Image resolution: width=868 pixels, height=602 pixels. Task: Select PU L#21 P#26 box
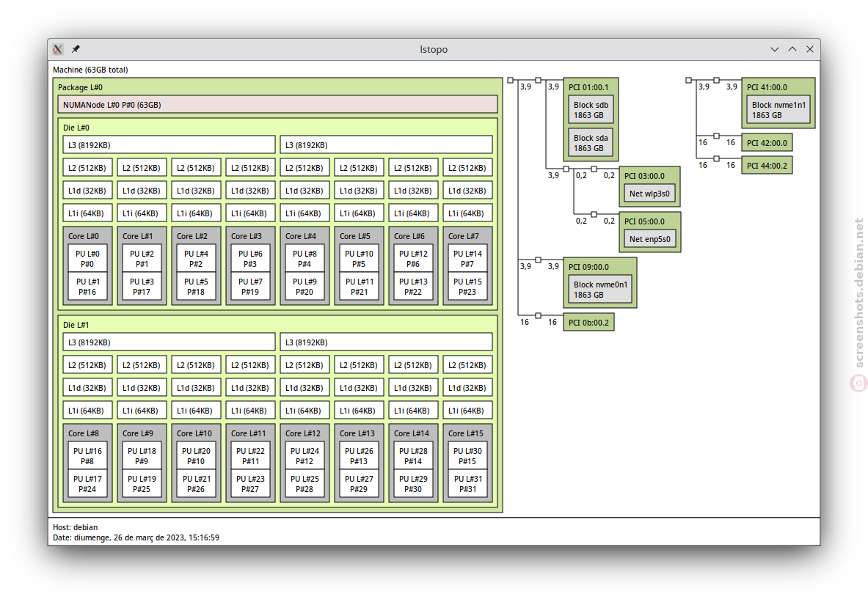click(x=196, y=484)
